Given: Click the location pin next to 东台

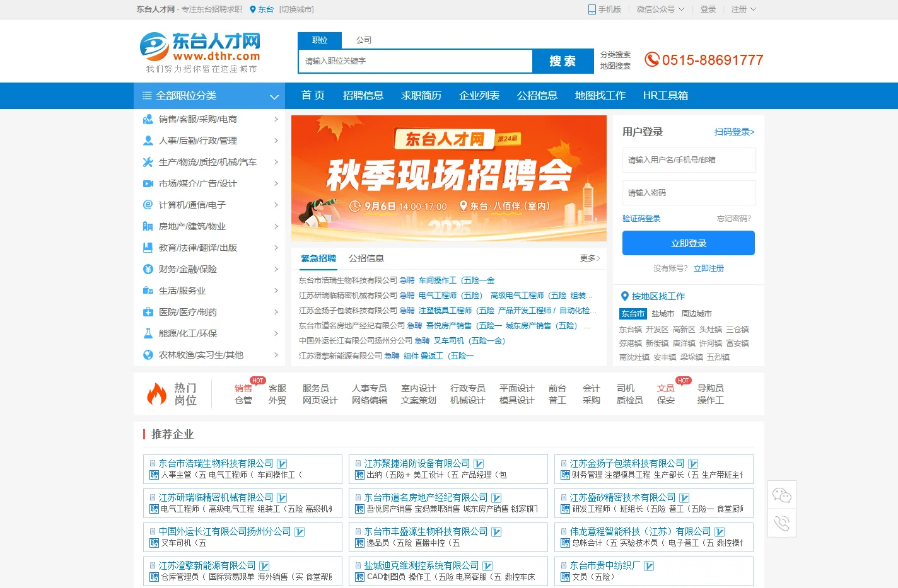Looking at the screenshot, I should tap(253, 9).
